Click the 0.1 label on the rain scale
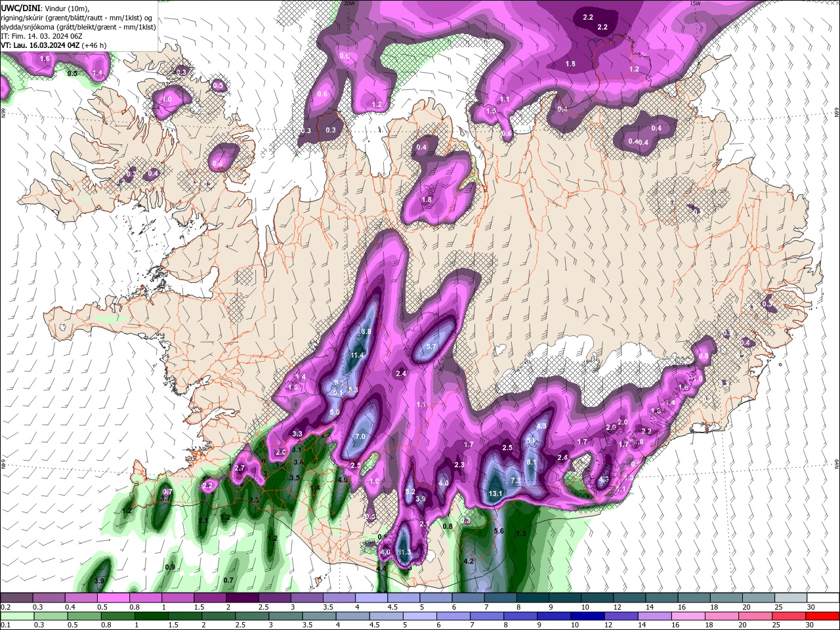This screenshot has width=840, height=630. pos(5,625)
